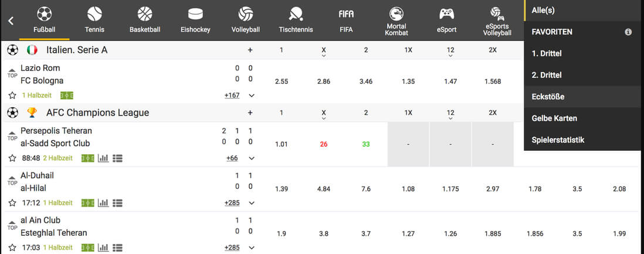644x254 pixels.
Task: Open the Mortal Kombat category
Action: 396,14
